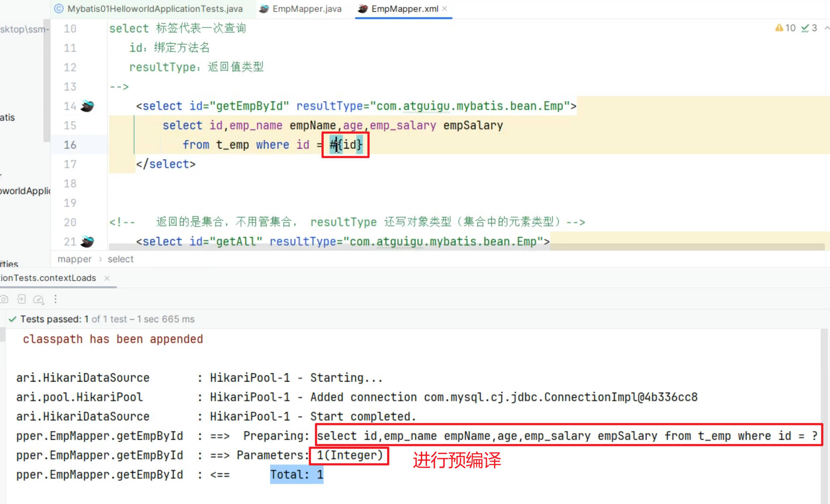The image size is (830, 504).
Task: Click the MyBatis mapper icon beside line 21
Action: pyautogui.click(x=88, y=241)
